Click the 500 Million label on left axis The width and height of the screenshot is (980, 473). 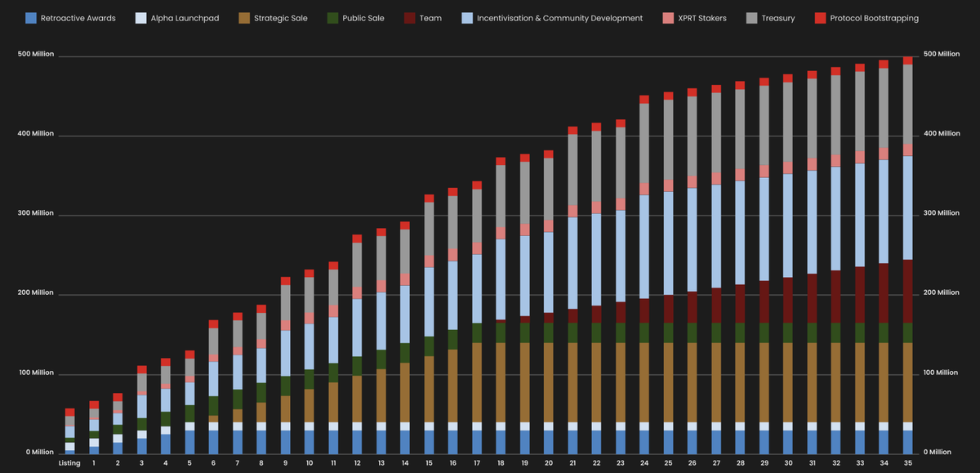pyautogui.click(x=36, y=54)
